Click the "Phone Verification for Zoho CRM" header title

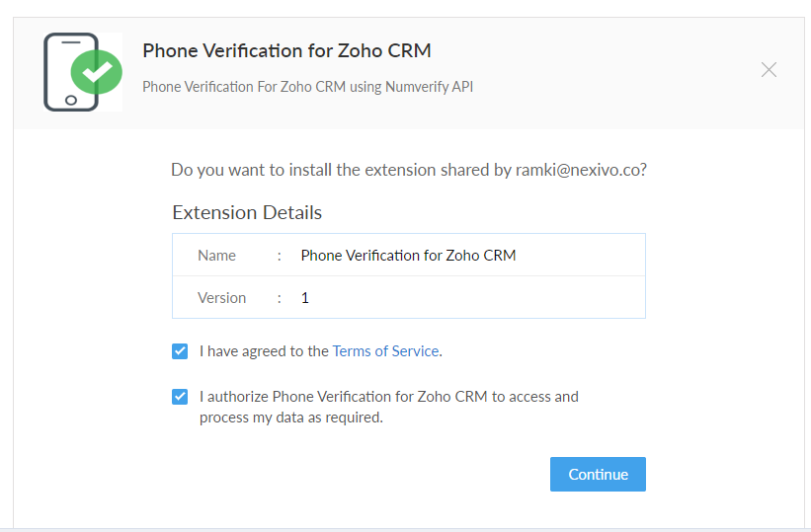point(286,50)
